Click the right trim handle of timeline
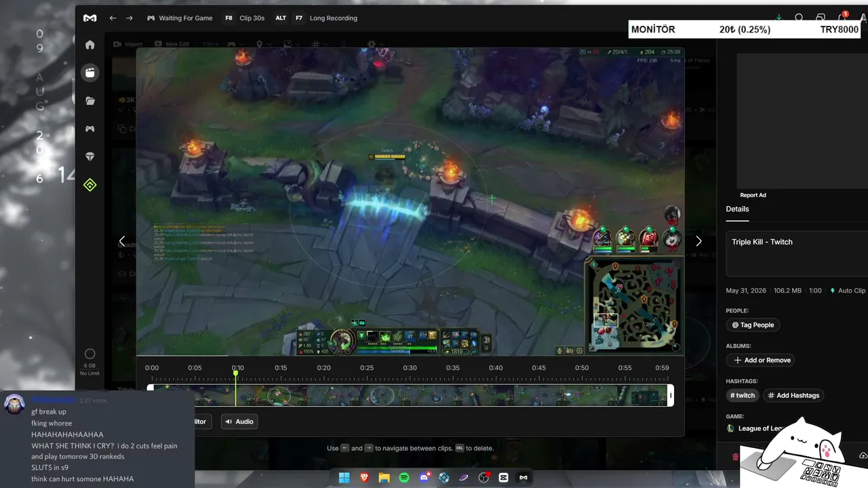The width and height of the screenshot is (868, 488). (x=671, y=396)
